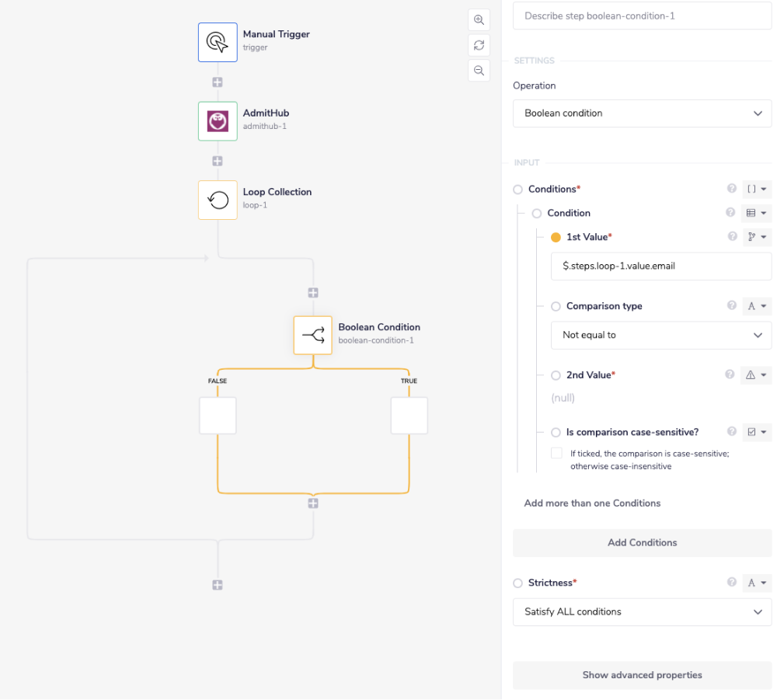Open the AdmitHub step node
Viewport: 777px width, 700px height.
pyautogui.click(x=217, y=121)
